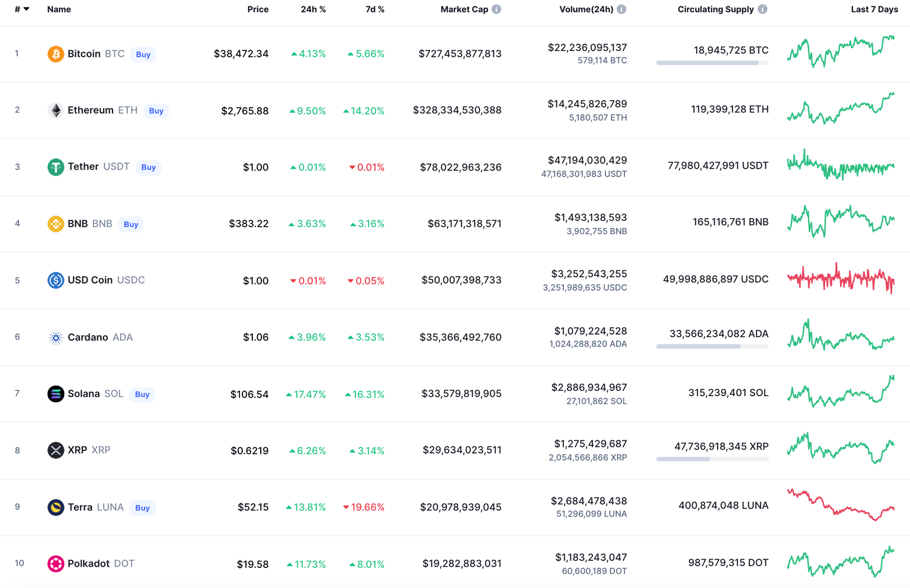Click the USD Coin USDC logo
The width and height of the screenshot is (910, 588).
tap(55, 280)
